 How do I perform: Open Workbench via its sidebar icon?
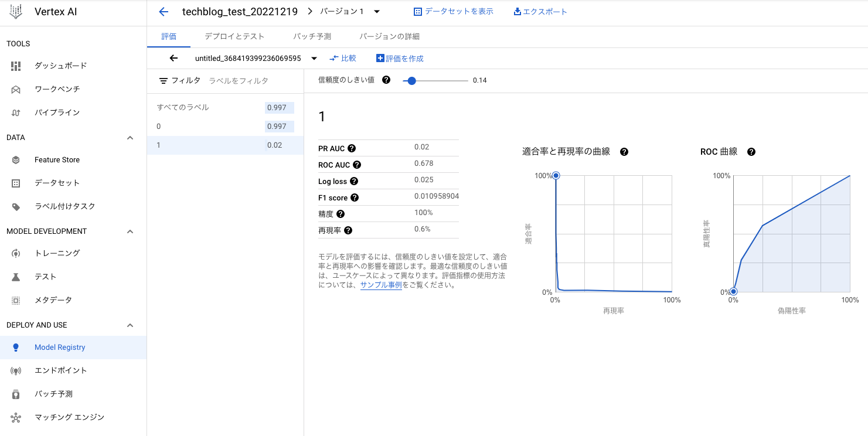click(16, 89)
